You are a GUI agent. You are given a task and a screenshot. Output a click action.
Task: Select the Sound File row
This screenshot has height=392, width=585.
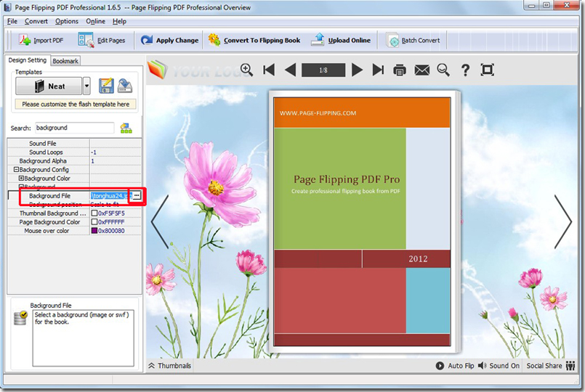(74, 144)
